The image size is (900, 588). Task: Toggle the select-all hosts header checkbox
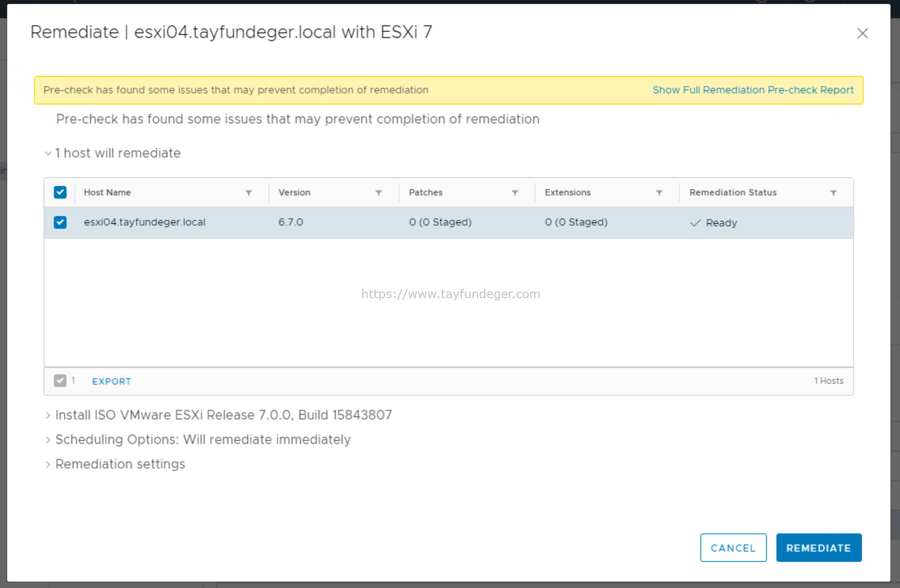(x=60, y=192)
